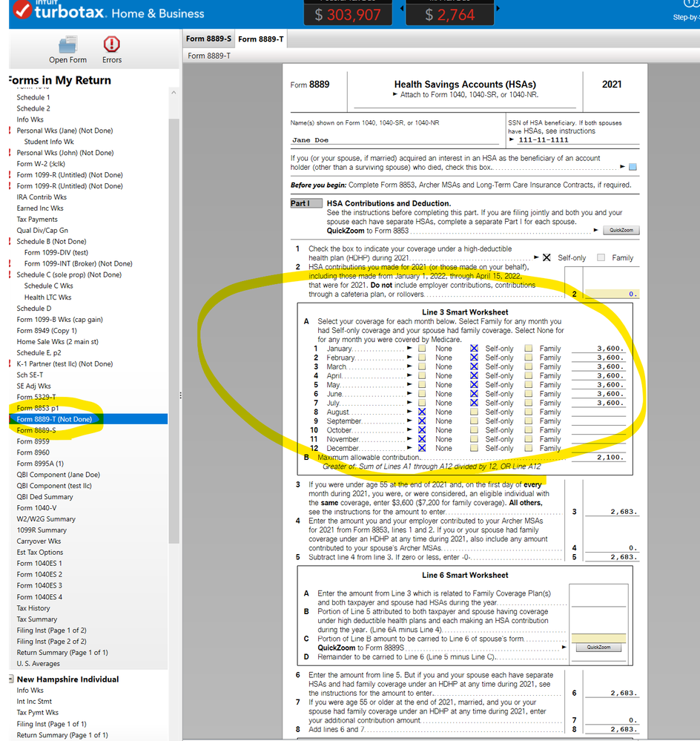Screen dimensions: 700x741
Task: Open New Hampshire Tax Pymt Wks
Action: point(38,712)
